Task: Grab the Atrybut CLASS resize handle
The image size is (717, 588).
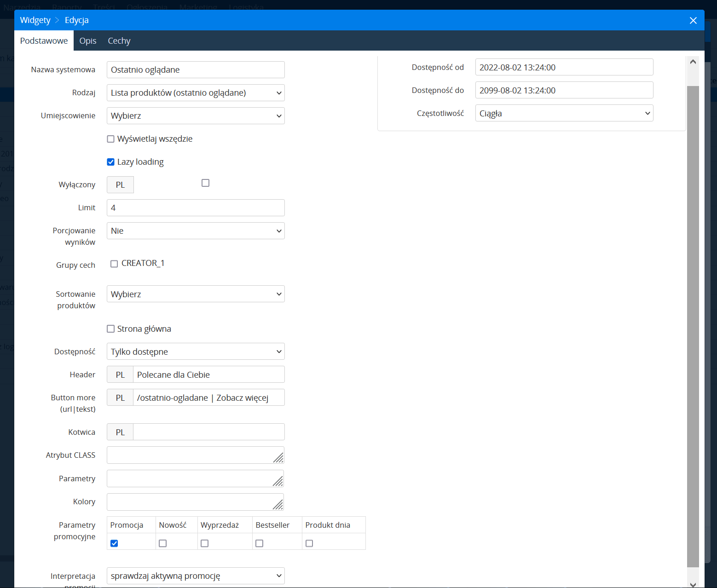Action: (278, 458)
